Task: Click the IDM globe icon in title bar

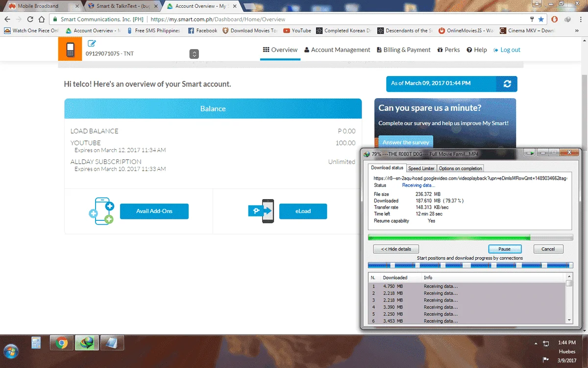Action: 367,154
